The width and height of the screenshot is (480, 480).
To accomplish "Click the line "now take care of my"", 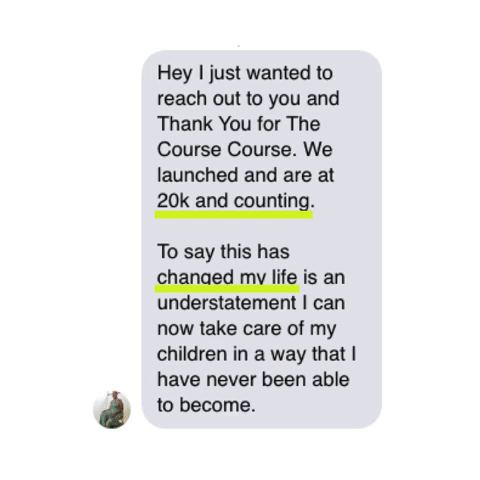I will click(x=247, y=329).
